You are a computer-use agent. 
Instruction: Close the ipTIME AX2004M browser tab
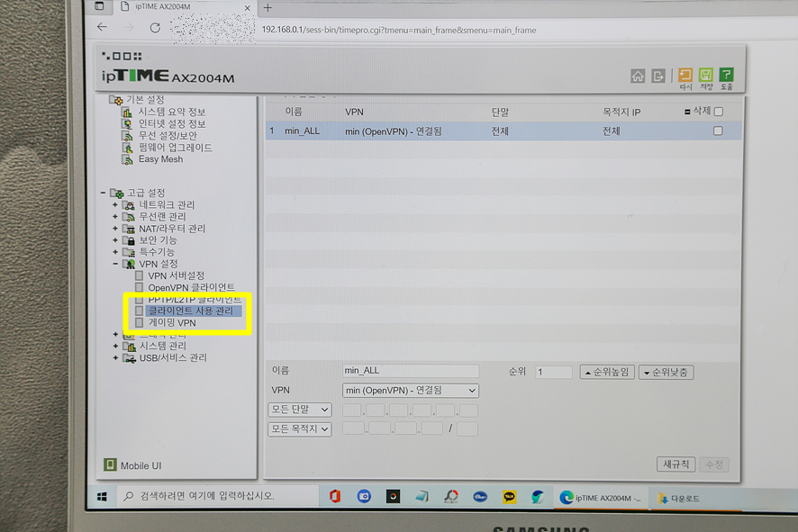coord(248,7)
